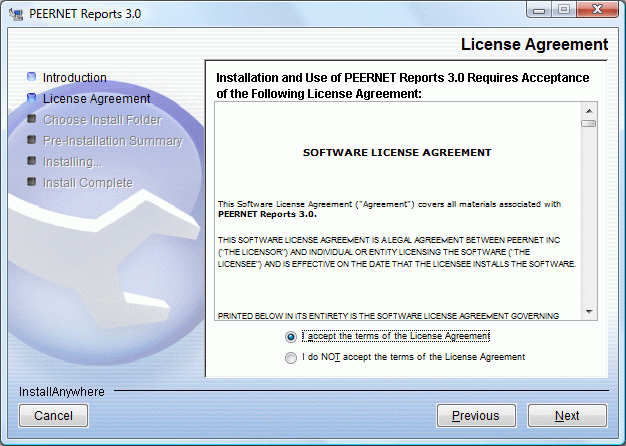Click the "PEERNET Reports 3.0" window title text
Viewport: 626px width, 446px height.
pos(85,14)
